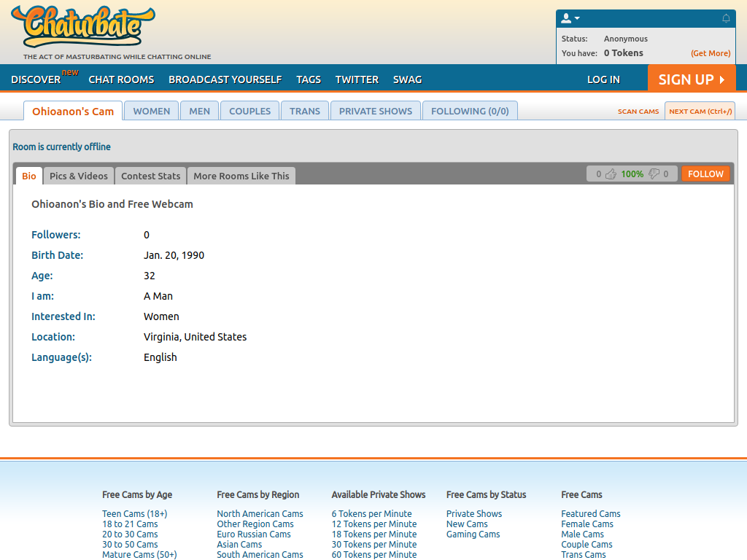This screenshot has width=747, height=560.
Task: Open 20 to 30 Cams link
Action: (x=130, y=534)
